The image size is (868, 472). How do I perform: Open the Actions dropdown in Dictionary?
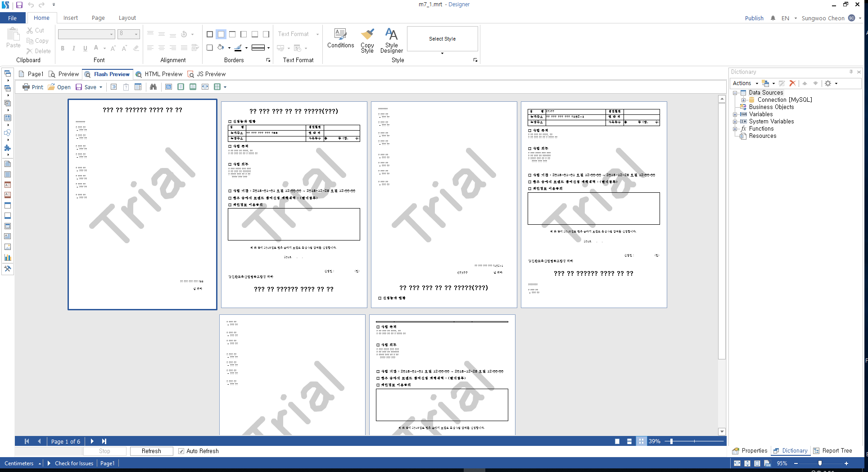tap(745, 83)
